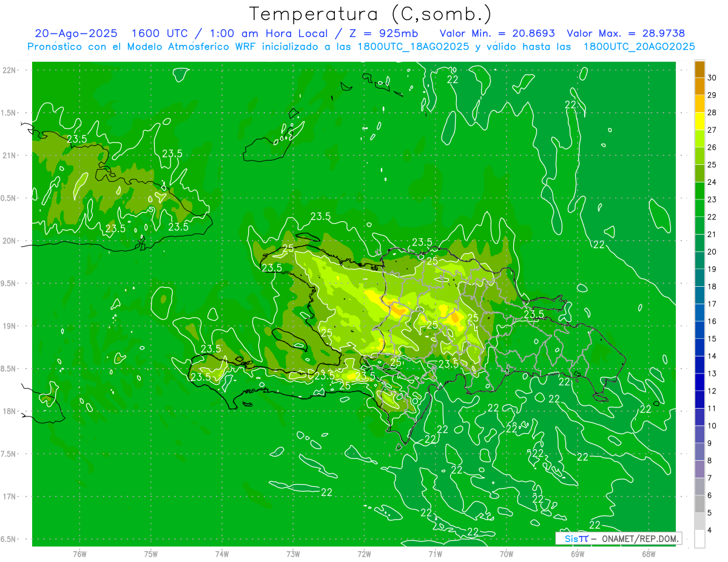The height and width of the screenshot is (562, 728).
Task: Click the legend value "26"
Action: [x=712, y=147]
